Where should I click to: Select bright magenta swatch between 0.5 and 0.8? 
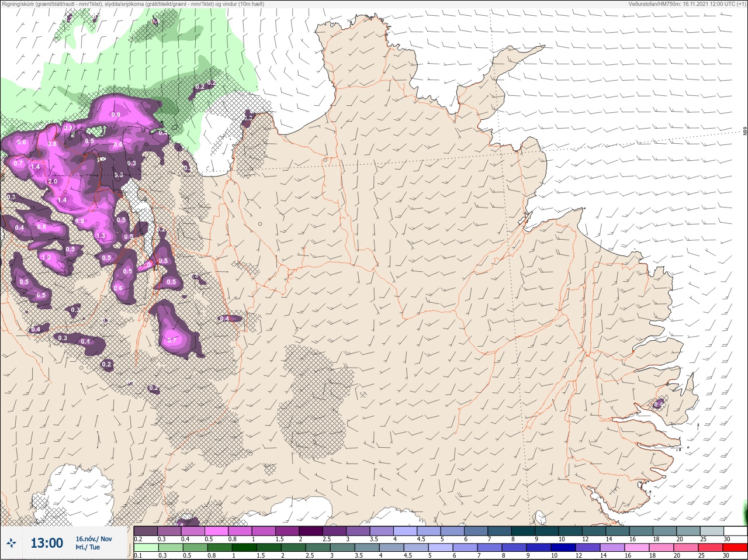point(217,531)
